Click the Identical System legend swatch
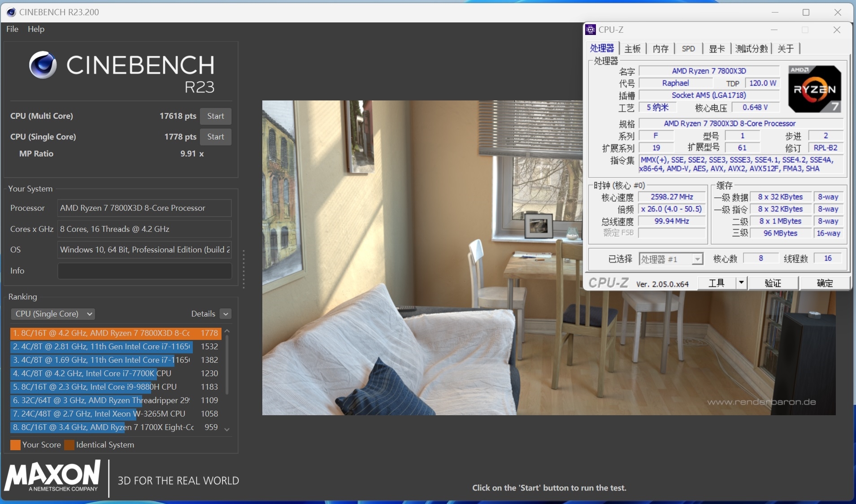Image resolution: width=856 pixels, height=504 pixels. tap(70, 445)
